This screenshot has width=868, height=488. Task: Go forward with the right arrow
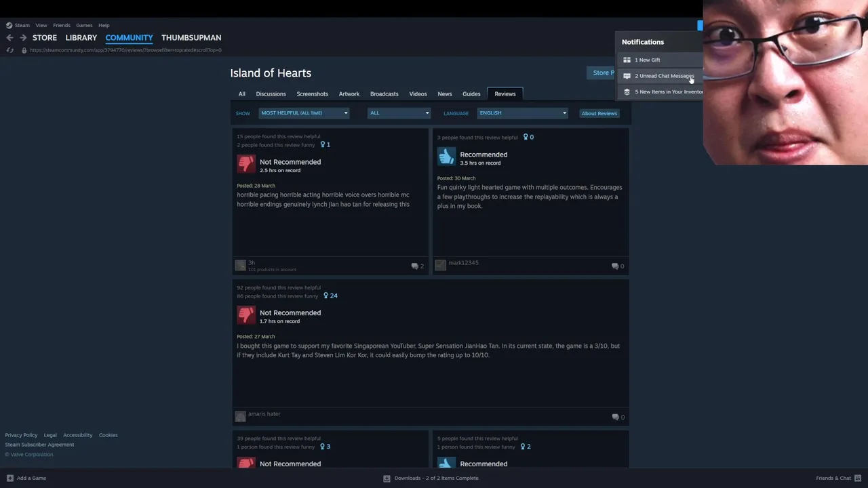[x=23, y=38]
